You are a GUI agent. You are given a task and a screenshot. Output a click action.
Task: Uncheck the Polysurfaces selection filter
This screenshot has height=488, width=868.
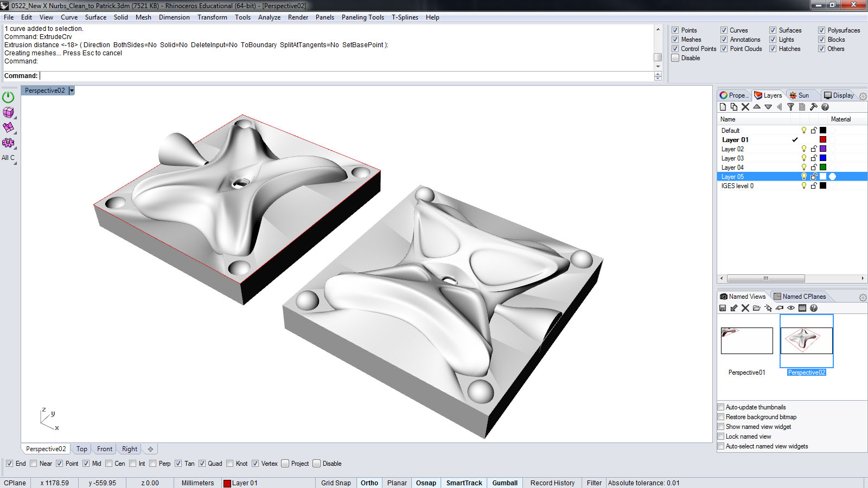click(x=822, y=30)
